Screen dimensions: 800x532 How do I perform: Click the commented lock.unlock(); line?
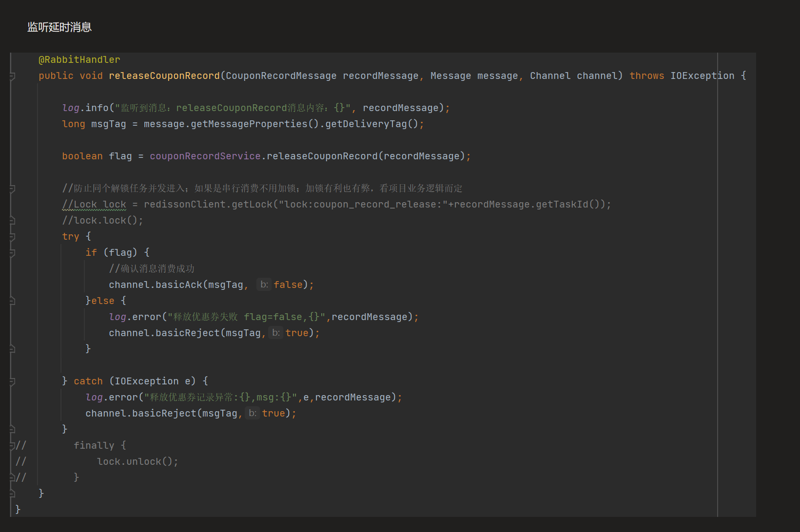point(137,462)
